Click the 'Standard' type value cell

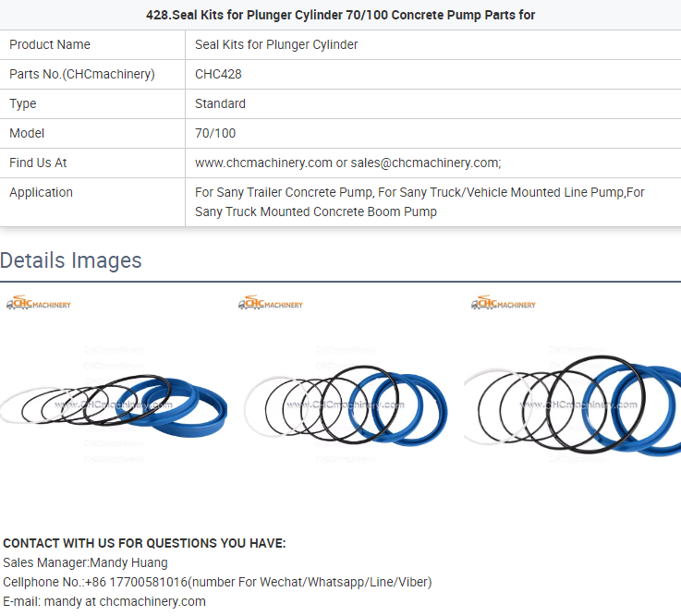click(220, 103)
